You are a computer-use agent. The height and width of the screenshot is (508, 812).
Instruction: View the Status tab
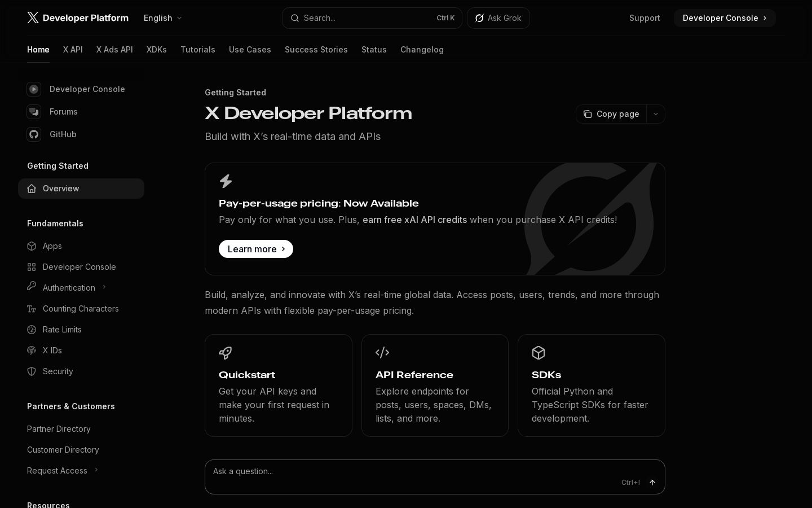pyautogui.click(x=374, y=50)
